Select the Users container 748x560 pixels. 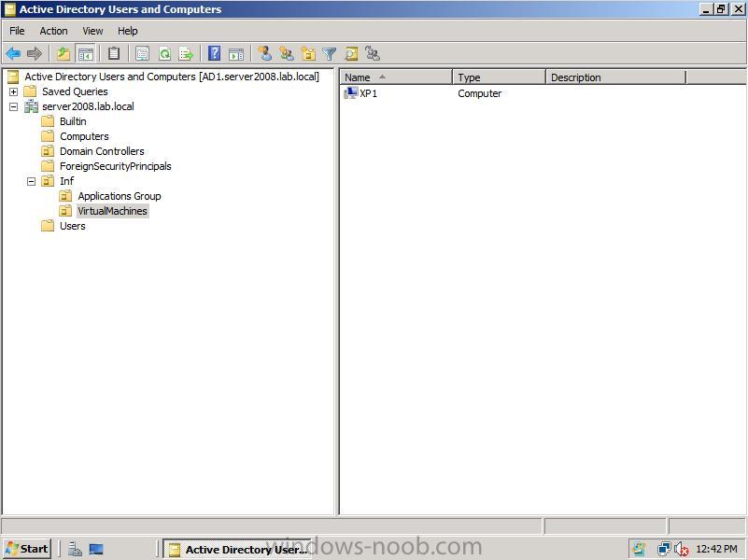click(x=73, y=226)
